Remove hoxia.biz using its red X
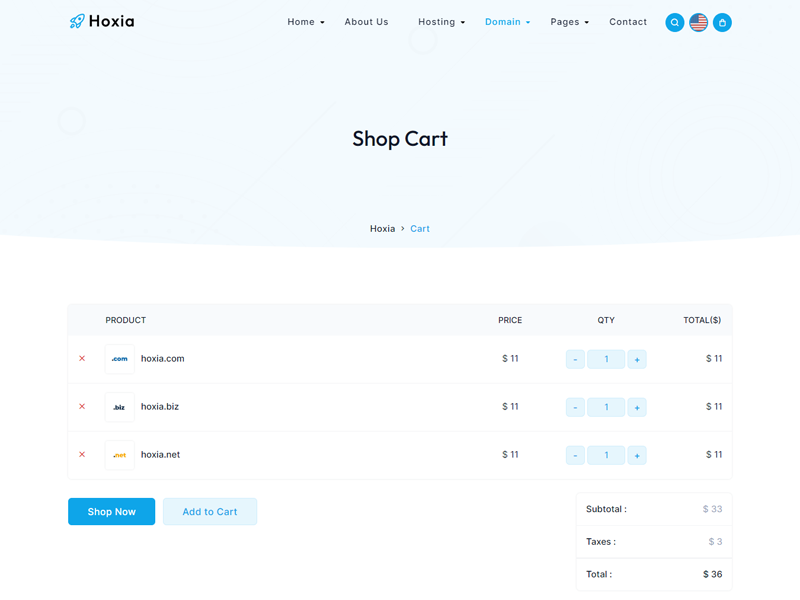Viewport: 800px width, 600px height. click(x=82, y=406)
